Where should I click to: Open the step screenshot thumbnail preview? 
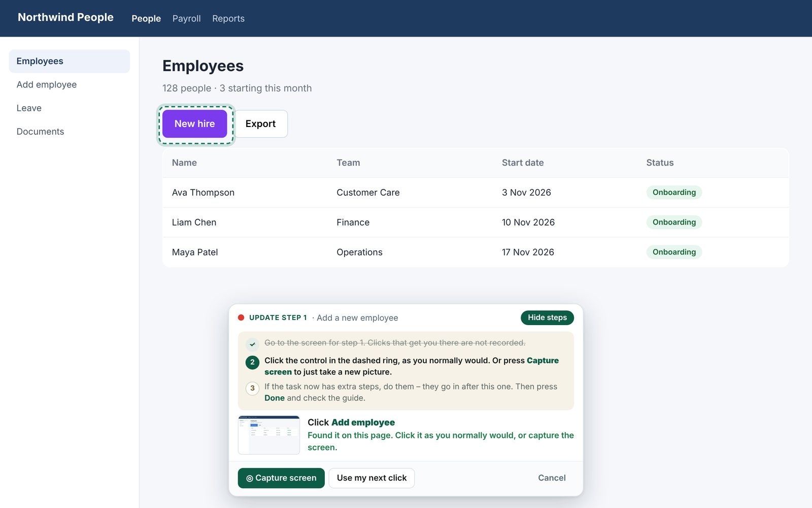click(269, 435)
